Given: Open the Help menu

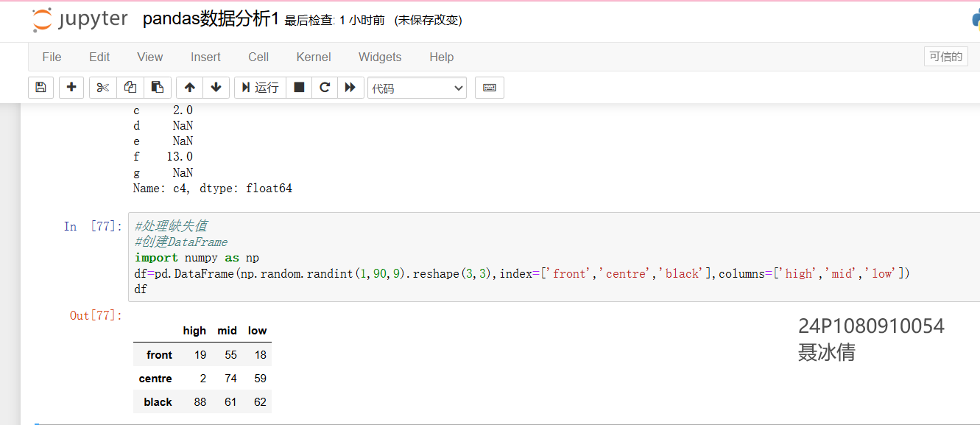Looking at the screenshot, I should tap(442, 57).
